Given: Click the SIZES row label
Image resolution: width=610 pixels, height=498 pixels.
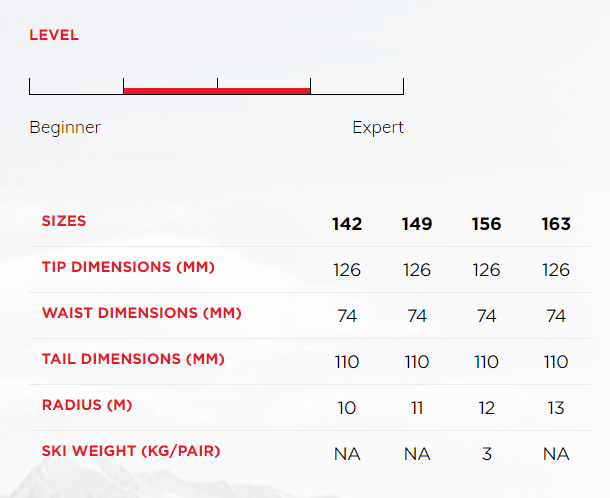Looking at the screenshot, I should point(64,221).
